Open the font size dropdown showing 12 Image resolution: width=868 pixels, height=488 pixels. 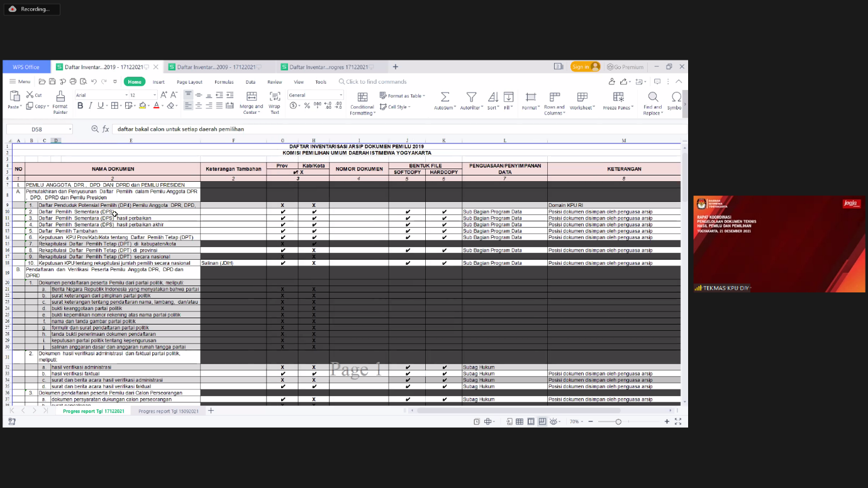(x=142, y=95)
